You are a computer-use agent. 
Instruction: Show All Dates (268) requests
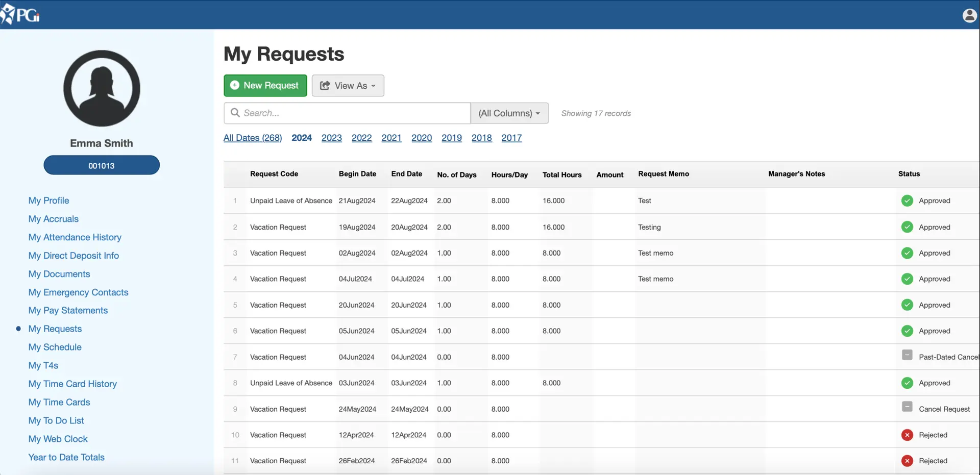[253, 138]
